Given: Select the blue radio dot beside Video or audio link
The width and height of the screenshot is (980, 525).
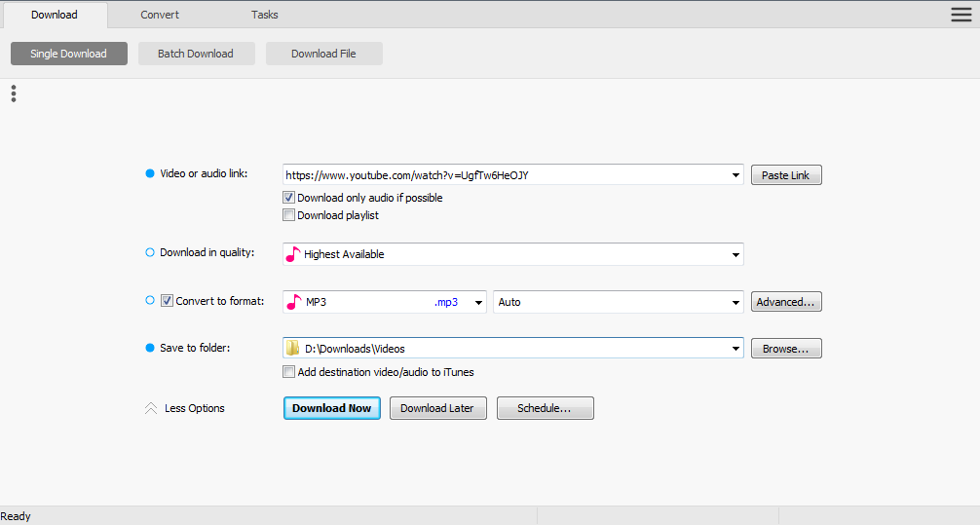Looking at the screenshot, I should [x=150, y=173].
